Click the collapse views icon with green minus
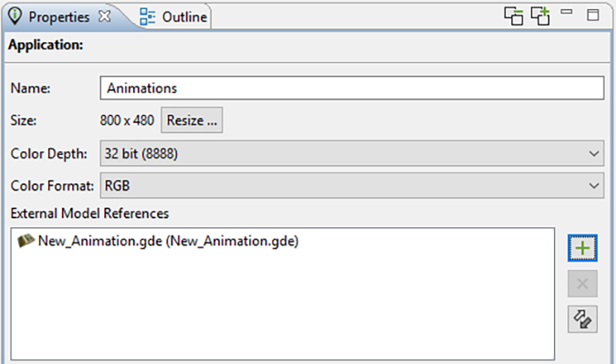 514,16
